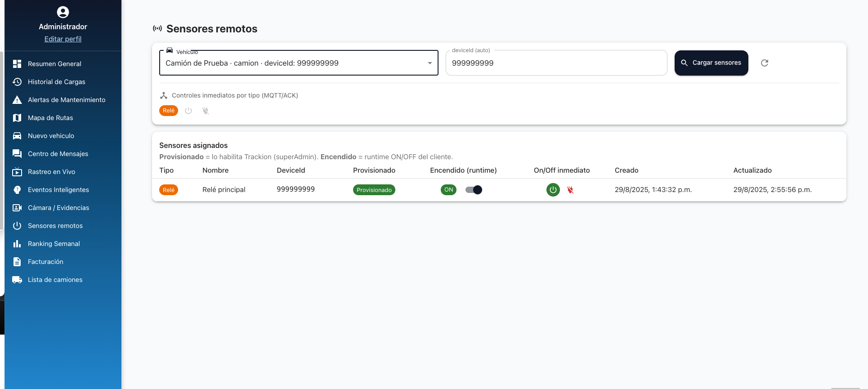This screenshot has height=389, width=868.
Task: Click the Mapa de Rutas map icon
Action: (17, 118)
